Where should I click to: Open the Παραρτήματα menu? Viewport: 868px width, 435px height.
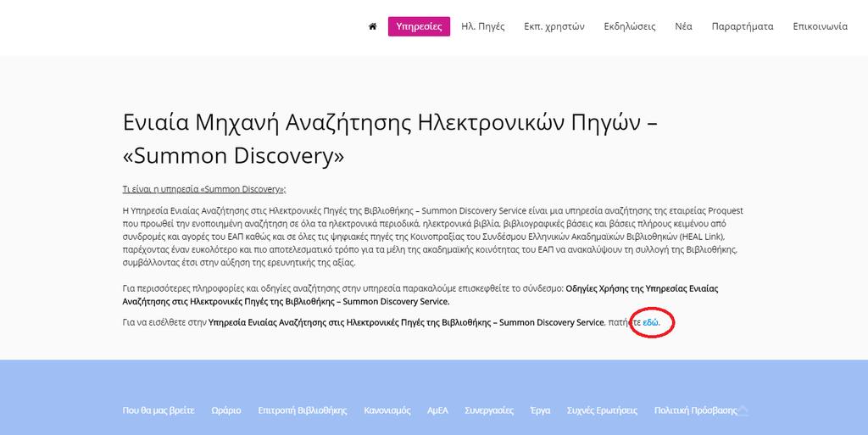tap(743, 26)
